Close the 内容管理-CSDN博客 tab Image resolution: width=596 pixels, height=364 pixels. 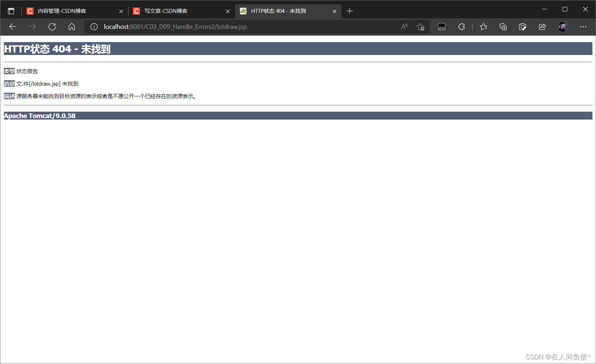click(x=121, y=11)
